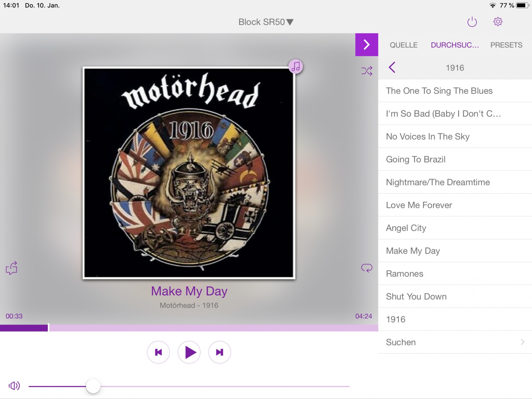Play Angel City
532x399 pixels.
coord(455,228)
